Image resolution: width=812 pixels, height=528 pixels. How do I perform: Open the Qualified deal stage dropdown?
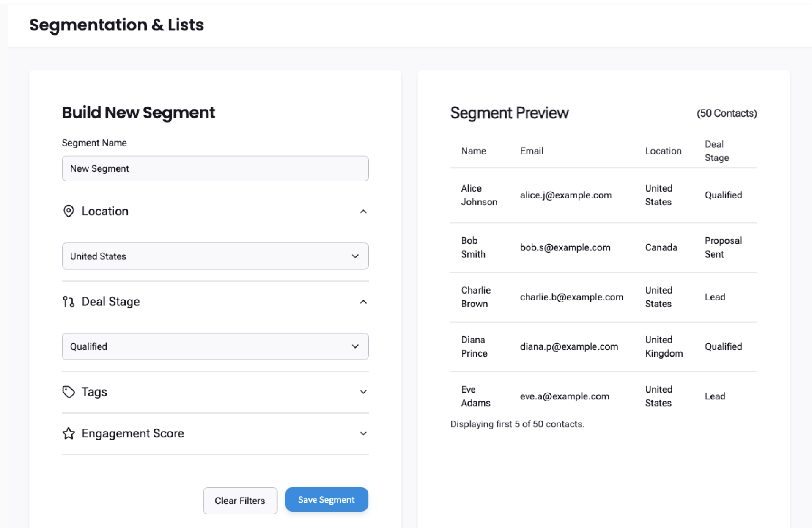215,346
